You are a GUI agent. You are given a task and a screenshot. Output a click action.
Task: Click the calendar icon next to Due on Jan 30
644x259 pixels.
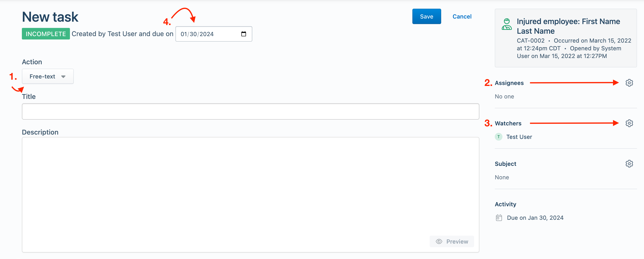(x=499, y=218)
